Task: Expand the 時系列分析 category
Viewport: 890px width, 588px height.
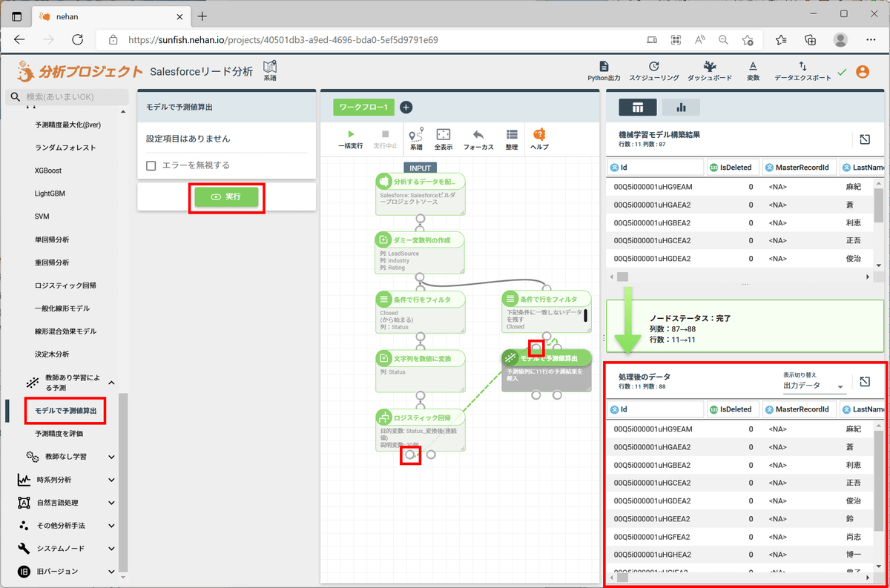Action: [x=111, y=480]
